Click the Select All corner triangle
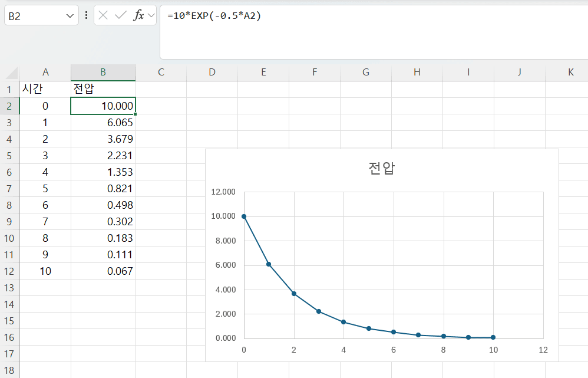 click(x=12, y=73)
